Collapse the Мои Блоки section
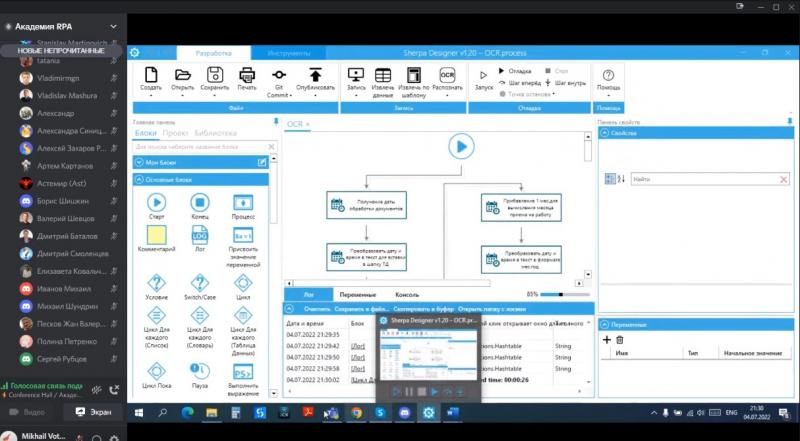 139,162
